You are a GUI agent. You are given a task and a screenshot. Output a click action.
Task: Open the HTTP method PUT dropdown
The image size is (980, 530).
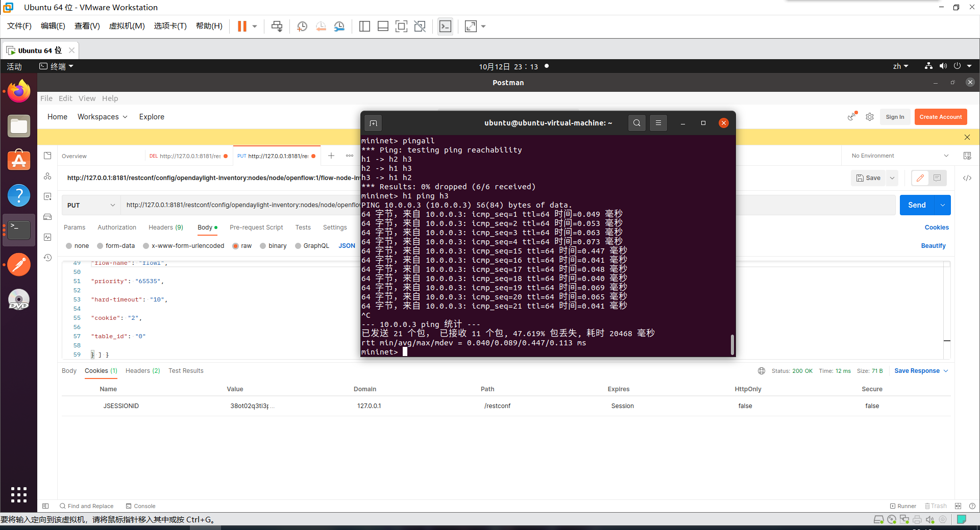click(91, 205)
